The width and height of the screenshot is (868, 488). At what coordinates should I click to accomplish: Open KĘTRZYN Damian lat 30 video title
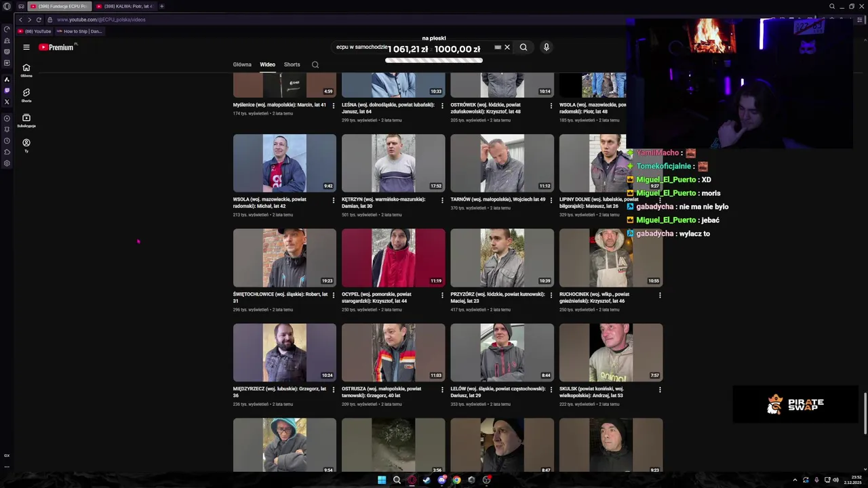click(384, 203)
